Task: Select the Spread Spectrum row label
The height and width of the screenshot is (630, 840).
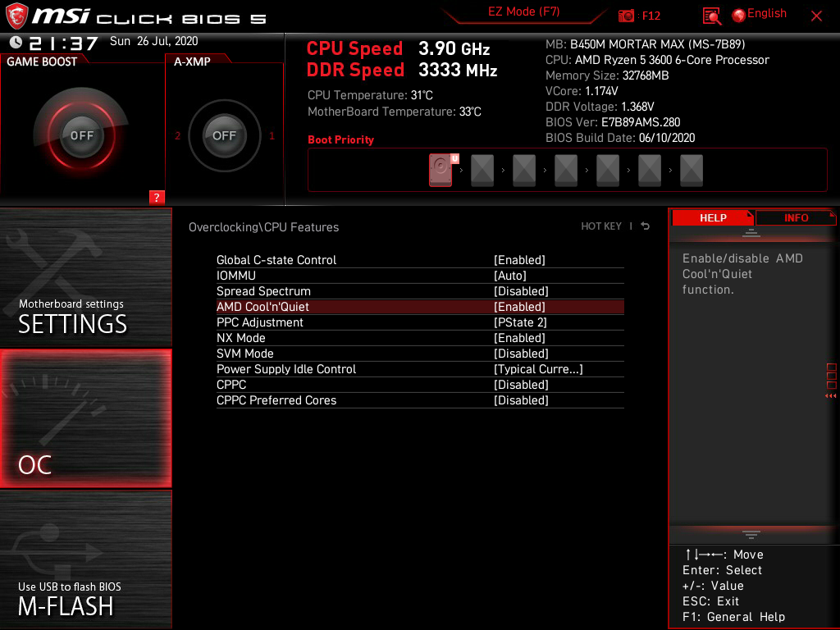Action: click(x=263, y=291)
